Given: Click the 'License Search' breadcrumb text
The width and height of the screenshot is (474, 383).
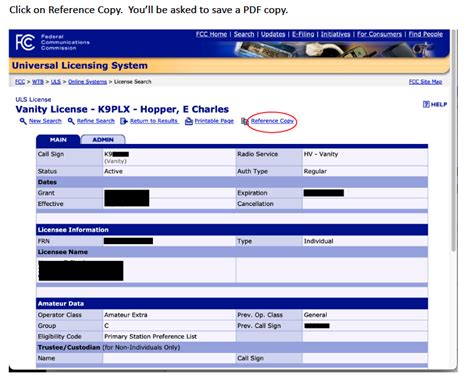Looking at the screenshot, I should tap(133, 82).
